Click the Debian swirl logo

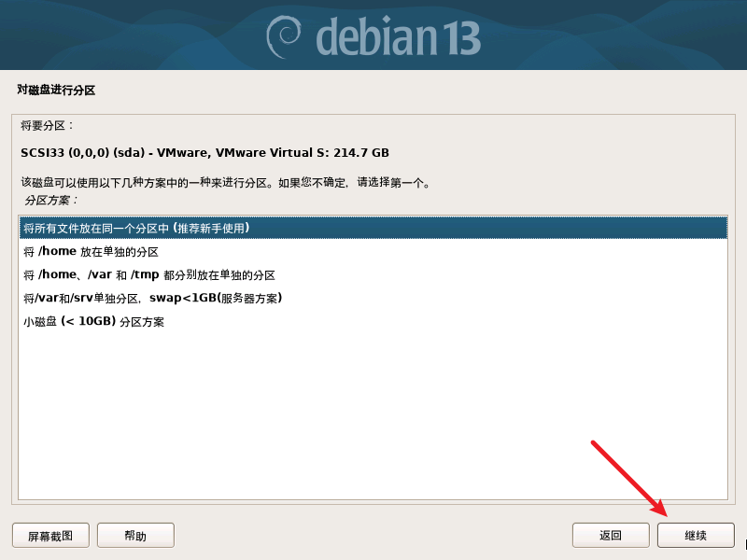[x=284, y=37]
